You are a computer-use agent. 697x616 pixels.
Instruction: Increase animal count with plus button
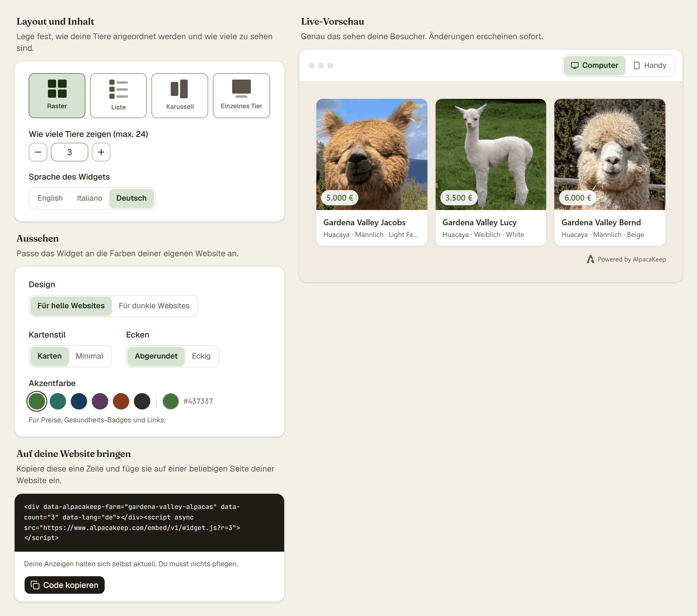pos(101,152)
